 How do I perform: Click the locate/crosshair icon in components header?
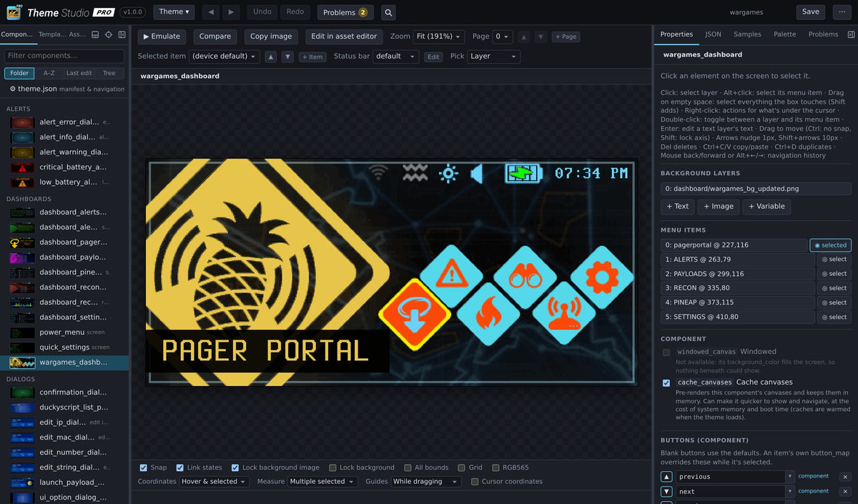pos(109,34)
